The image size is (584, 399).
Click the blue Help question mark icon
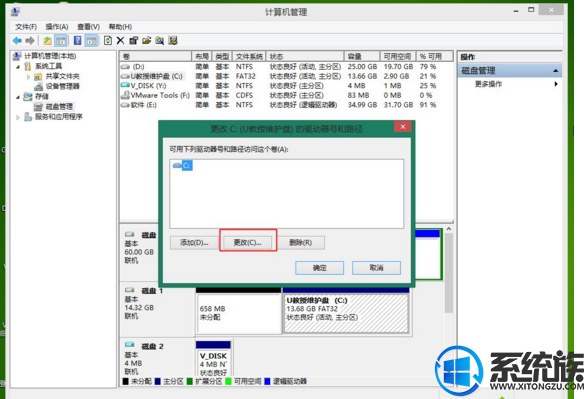coord(77,41)
